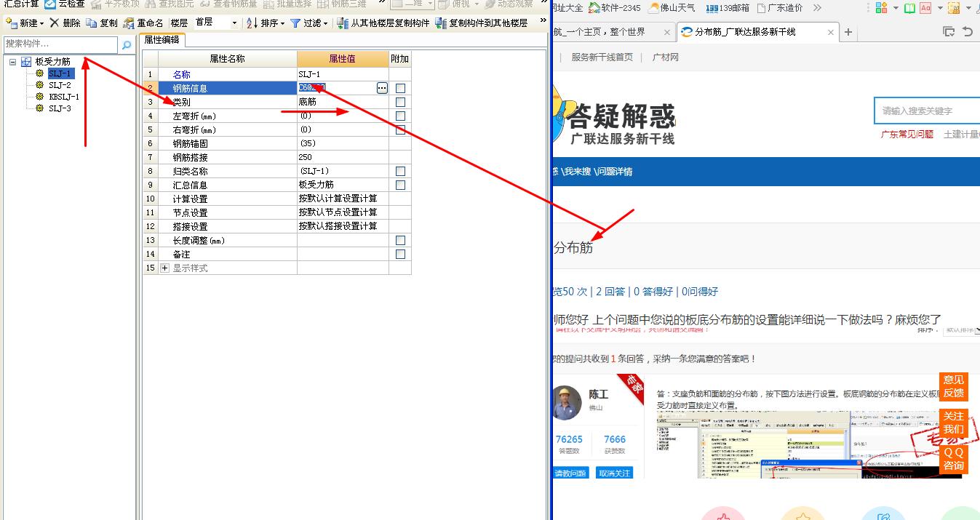Open the 广东常见问题 link
This screenshot has height=520, width=980.
[x=907, y=134]
